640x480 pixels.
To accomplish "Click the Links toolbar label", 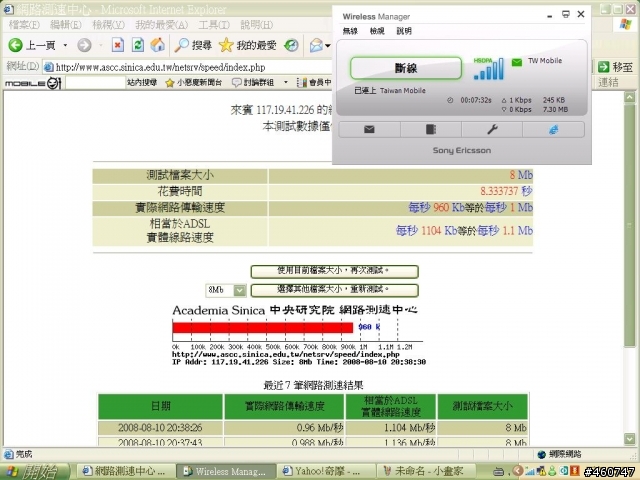I will pos(609,82).
